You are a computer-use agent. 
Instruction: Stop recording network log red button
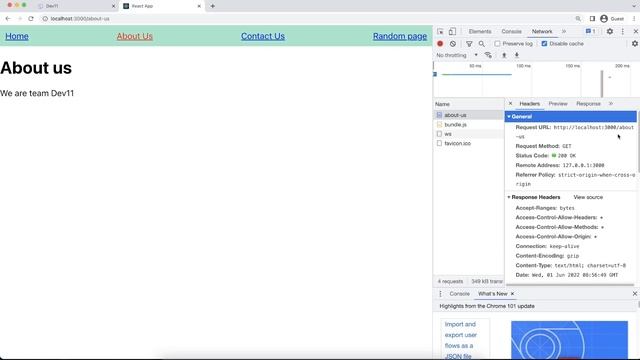440,44
